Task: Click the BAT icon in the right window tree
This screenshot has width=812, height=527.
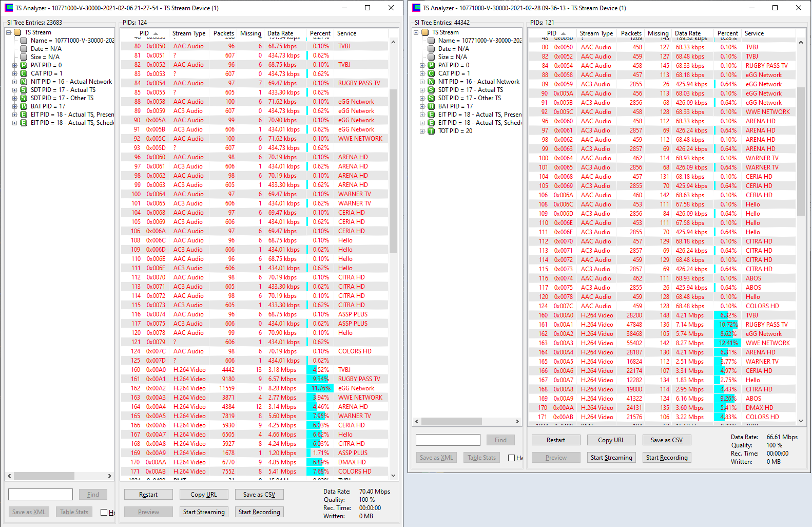Action: 431,106
